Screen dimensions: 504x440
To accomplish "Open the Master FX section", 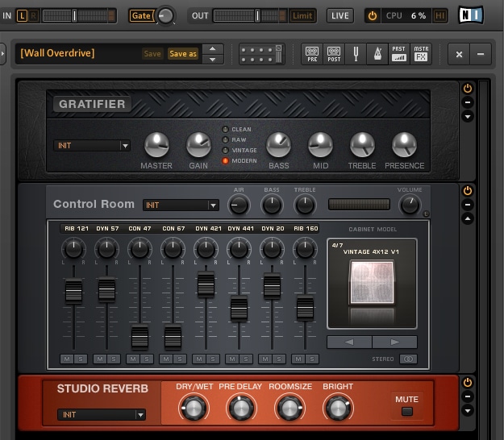I will tap(422, 54).
